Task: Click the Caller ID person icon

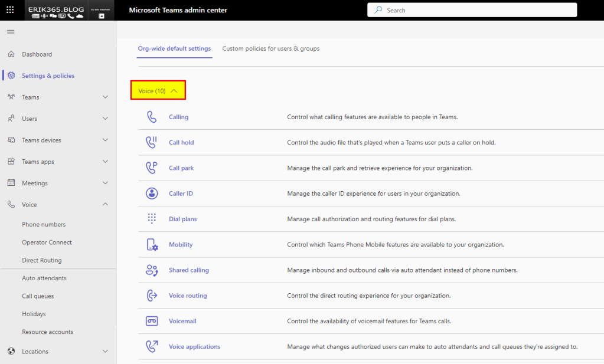Action: click(x=152, y=194)
